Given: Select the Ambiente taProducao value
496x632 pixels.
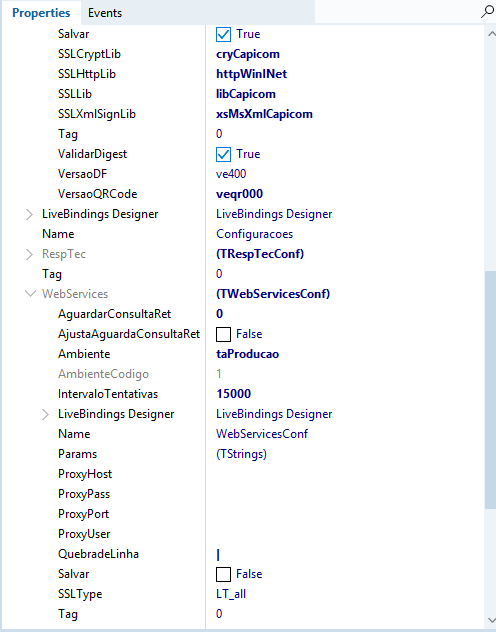Looking at the screenshot, I should pos(247,354).
